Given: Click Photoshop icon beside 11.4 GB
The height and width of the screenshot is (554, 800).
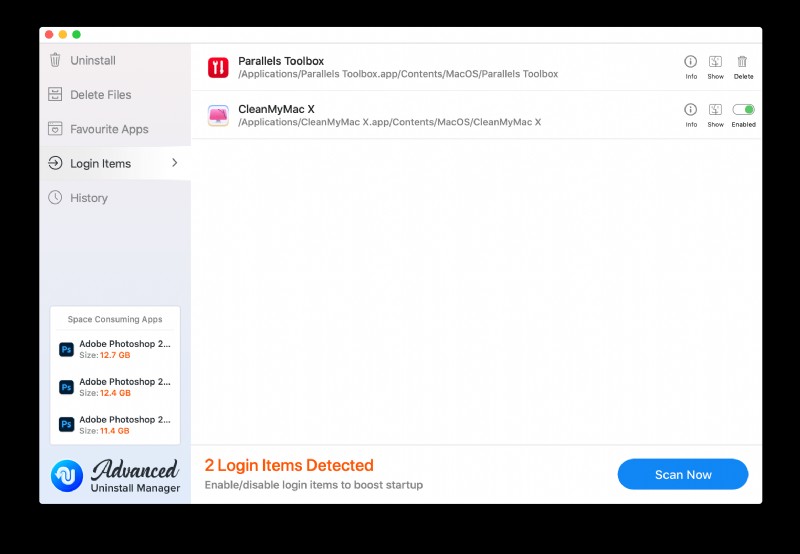Looking at the screenshot, I should click(x=66, y=424).
